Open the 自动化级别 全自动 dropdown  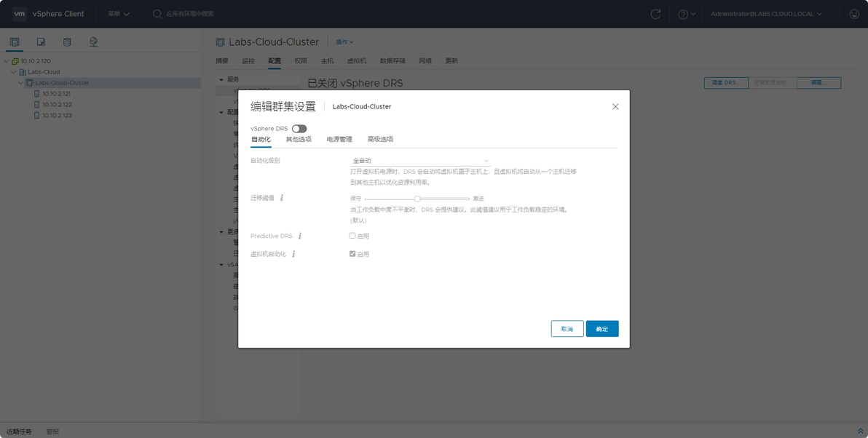(421, 161)
